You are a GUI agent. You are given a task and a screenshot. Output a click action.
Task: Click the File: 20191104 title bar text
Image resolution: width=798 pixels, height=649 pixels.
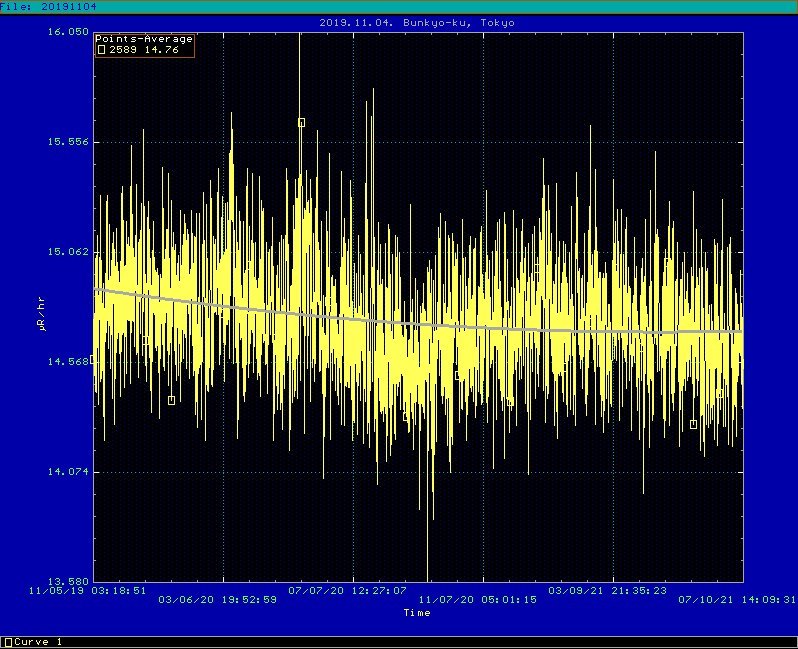point(49,6)
